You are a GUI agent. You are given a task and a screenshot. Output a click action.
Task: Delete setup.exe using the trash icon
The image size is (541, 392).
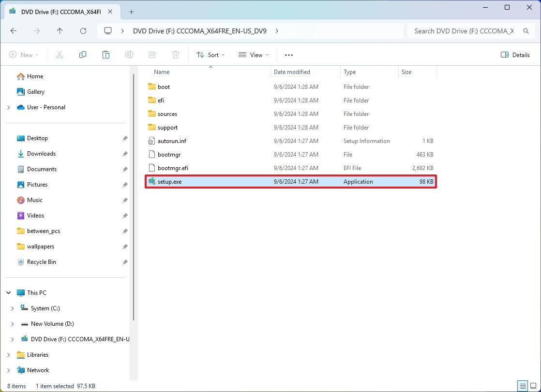pyautogui.click(x=175, y=55)
